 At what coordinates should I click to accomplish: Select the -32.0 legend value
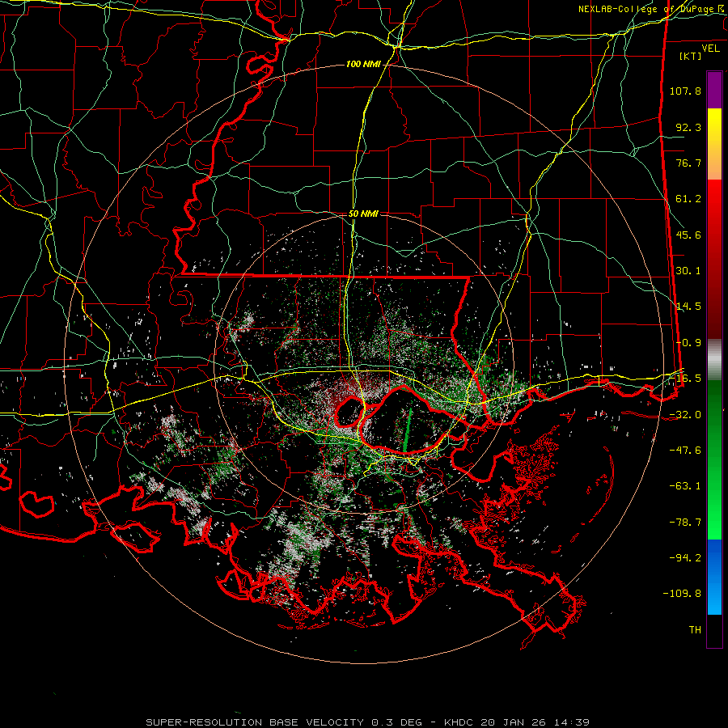pyautogui.click(x=685, y=415)
